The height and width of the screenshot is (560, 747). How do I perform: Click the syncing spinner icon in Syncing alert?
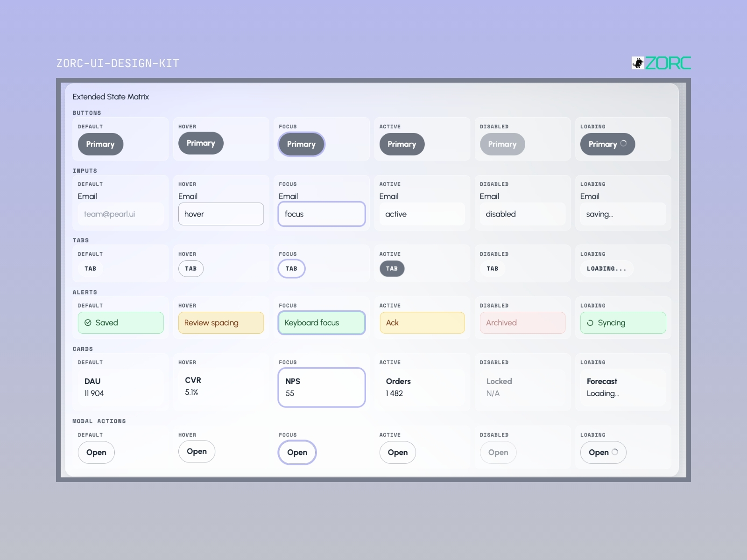coord(590,323)
